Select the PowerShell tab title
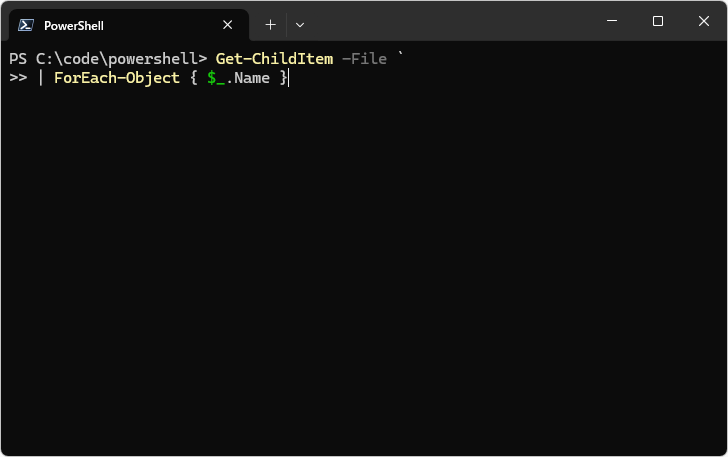728x457 pixels. tap(74, 25)
